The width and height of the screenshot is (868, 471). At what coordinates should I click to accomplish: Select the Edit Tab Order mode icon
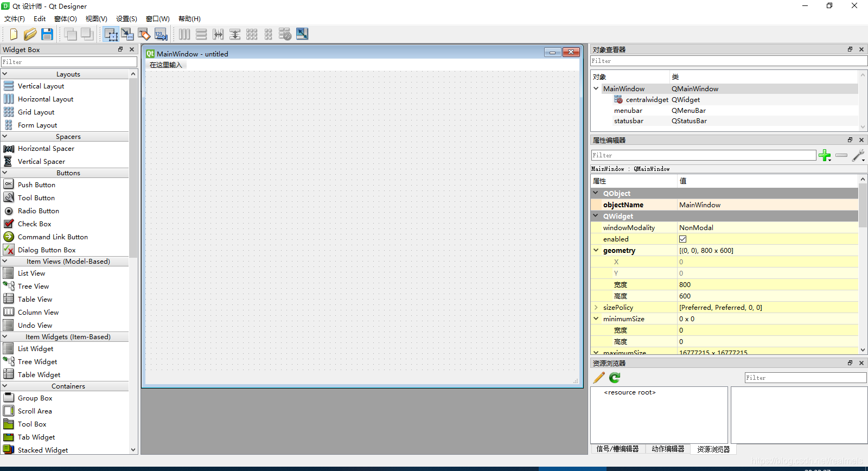pos(161,34)
